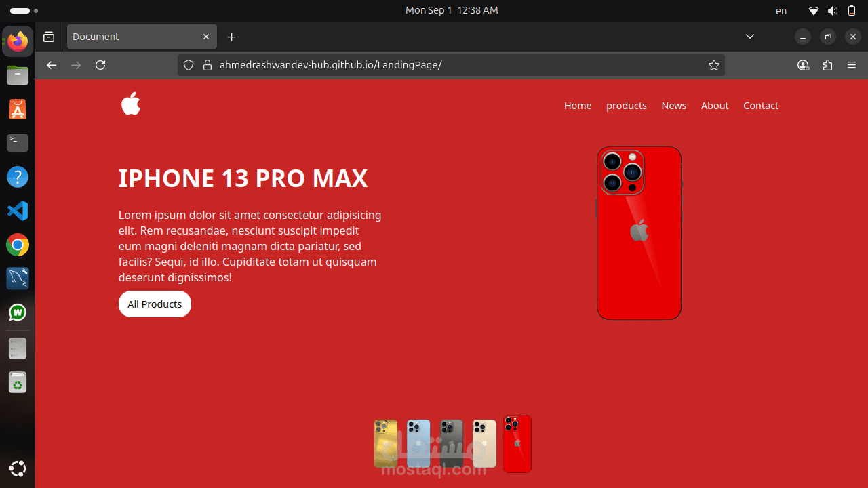Viewport: 868px width, 488px height.
Task: Click the All Products button
Action: pyautogui.click(x=155, y=304)
